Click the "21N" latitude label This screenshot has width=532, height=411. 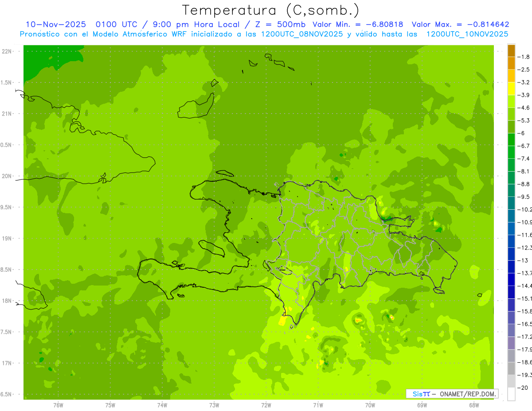coord(7,114)
